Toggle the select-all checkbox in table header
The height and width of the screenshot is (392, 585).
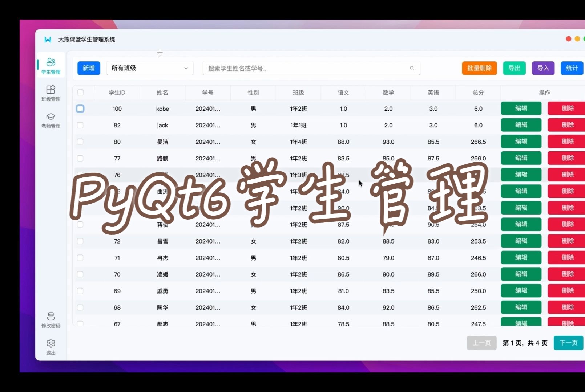[x=81, y=93]
